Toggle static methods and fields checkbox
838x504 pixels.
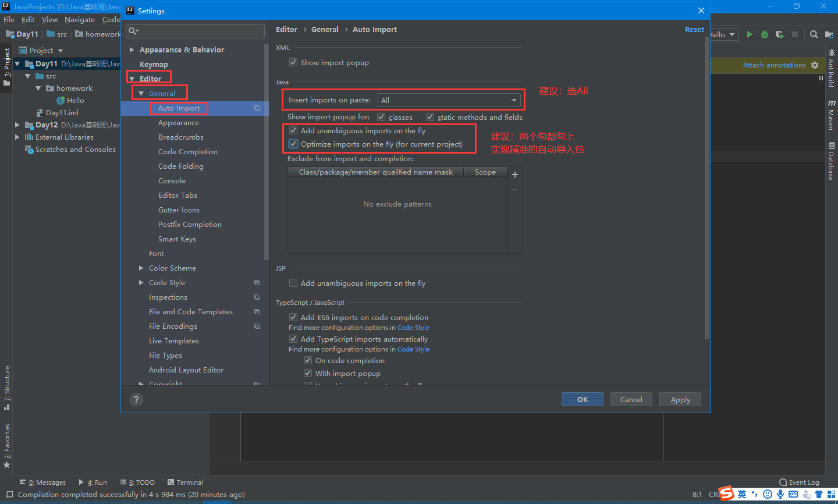tap(430, 117)
